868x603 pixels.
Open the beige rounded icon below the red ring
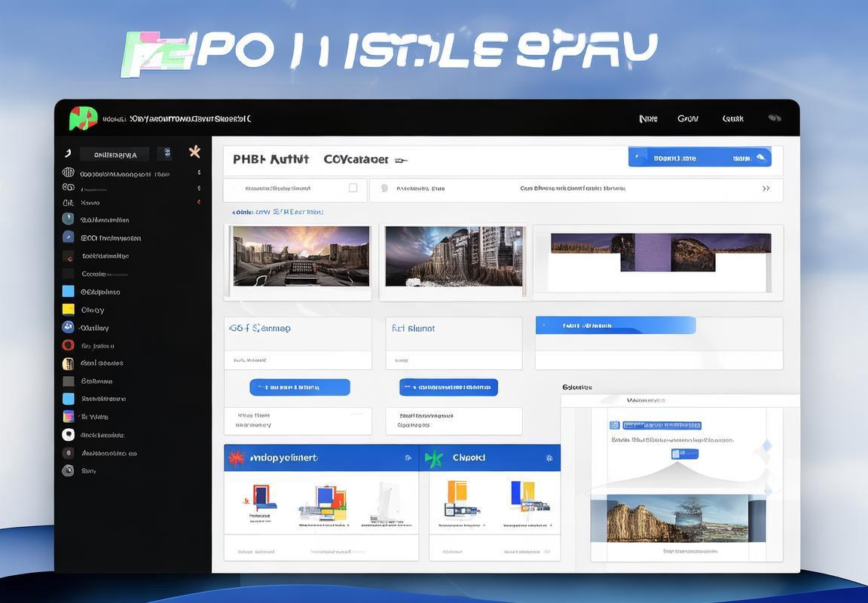click(x=68, y=363)
